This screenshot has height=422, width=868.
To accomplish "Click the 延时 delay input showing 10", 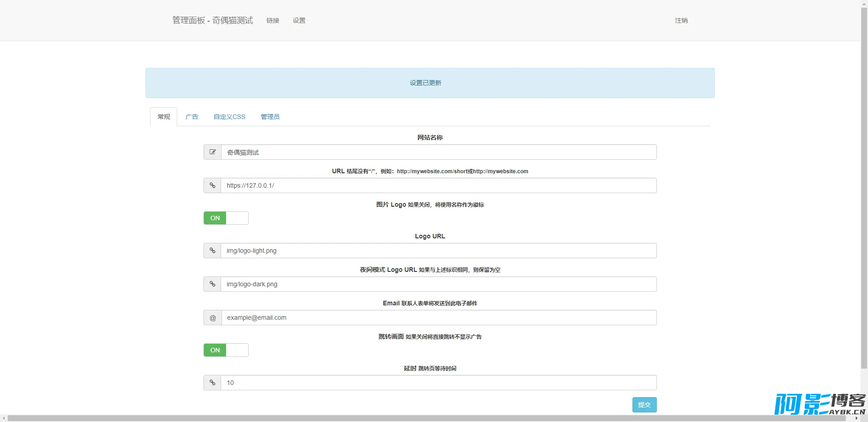I will tap(439, 383).
